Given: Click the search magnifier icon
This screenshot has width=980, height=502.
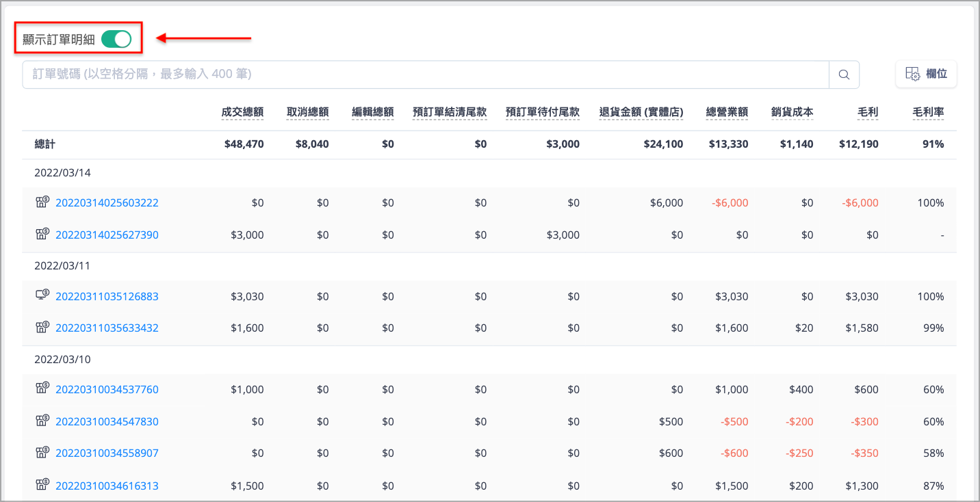Looking at the screenshot, I should 844,75.
